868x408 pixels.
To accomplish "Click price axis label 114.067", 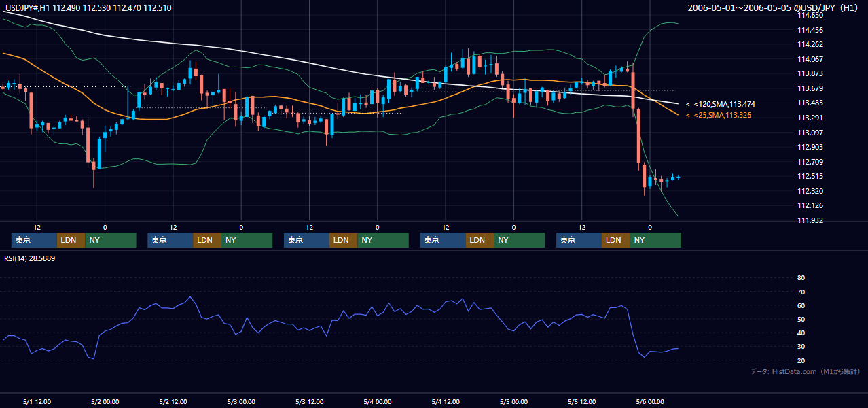I will click(x=810, y=59).
